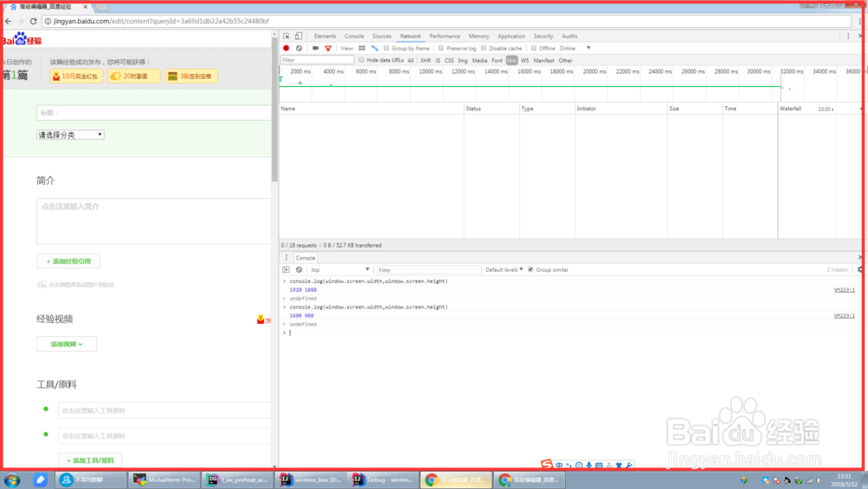
Task: Select the JS request type filter
Action: [437, 60]
